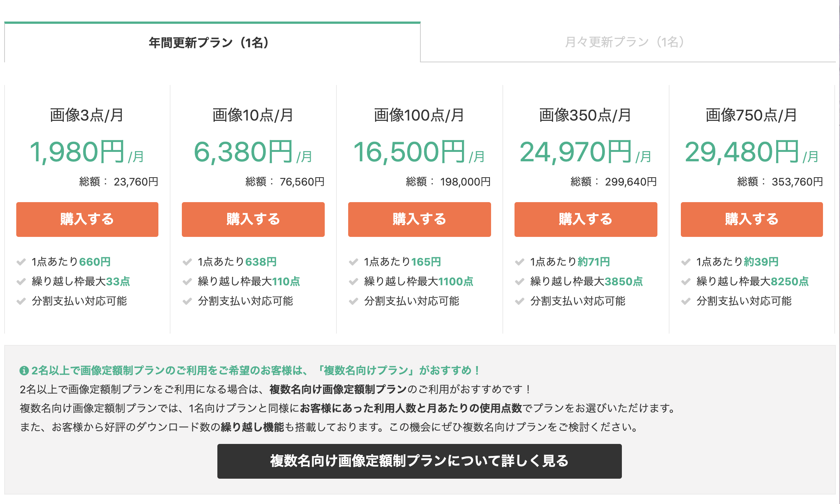Select the 年間更新プラン（1名）tab

pos(212,42)
